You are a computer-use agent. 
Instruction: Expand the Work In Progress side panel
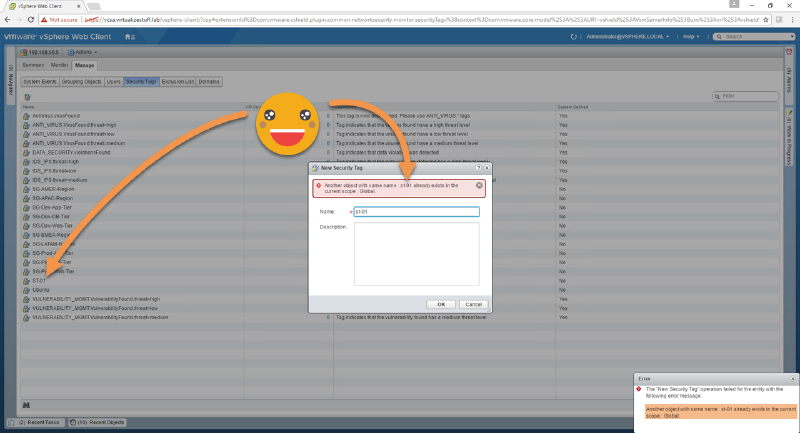[789, 138]
